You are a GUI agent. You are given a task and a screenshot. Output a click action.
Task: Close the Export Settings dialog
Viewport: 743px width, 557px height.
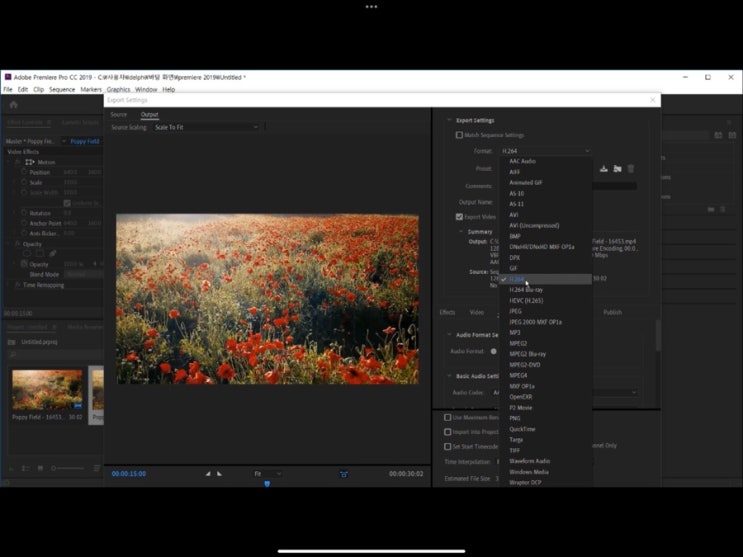tap(653, 100)
